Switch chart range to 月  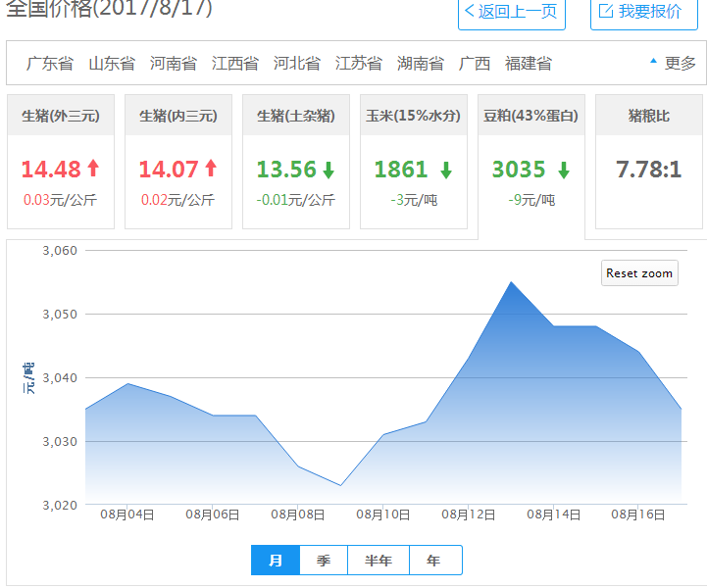[276, 560]
